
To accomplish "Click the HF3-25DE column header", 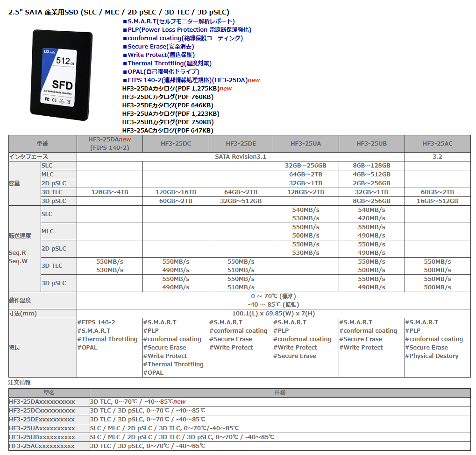I will 241,143.
